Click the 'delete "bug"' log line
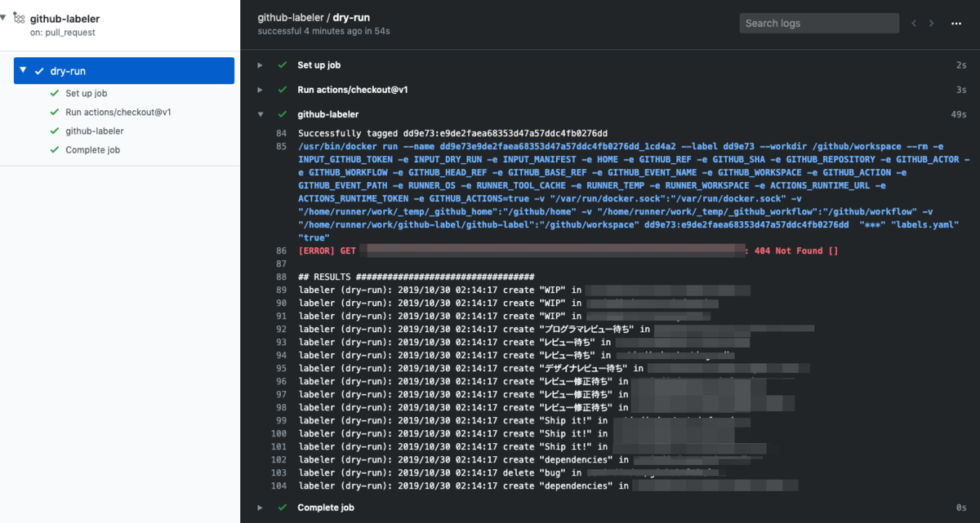 pyautogui.click(x=512, y=472)
